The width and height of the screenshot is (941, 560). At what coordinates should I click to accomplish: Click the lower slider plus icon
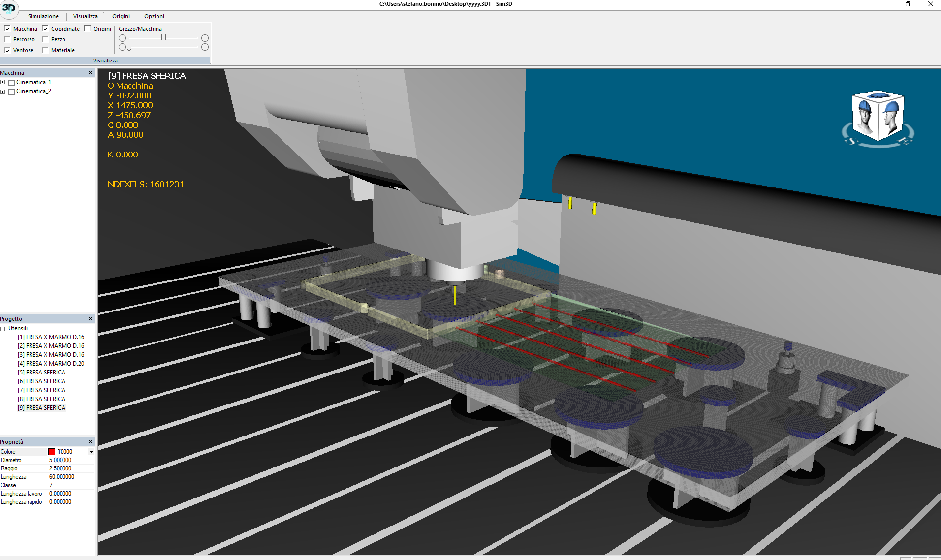[205, 47]
